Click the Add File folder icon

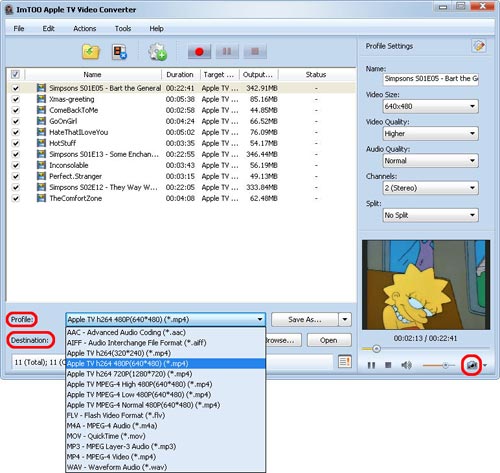coord(91,52)
